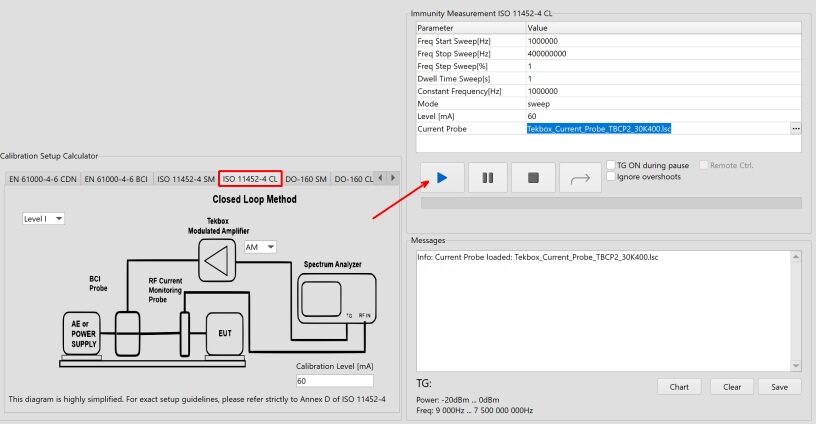Image resolution: width=816 pixels, height=424 pixels.
Task: Pause the running measurement
Action: click(x=488, y=178)
